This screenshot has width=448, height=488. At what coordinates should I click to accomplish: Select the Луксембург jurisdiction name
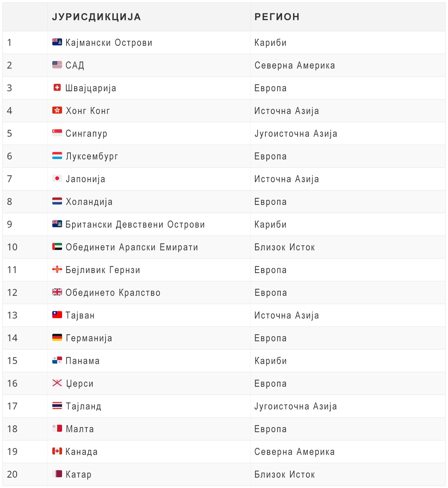[92, 156]
